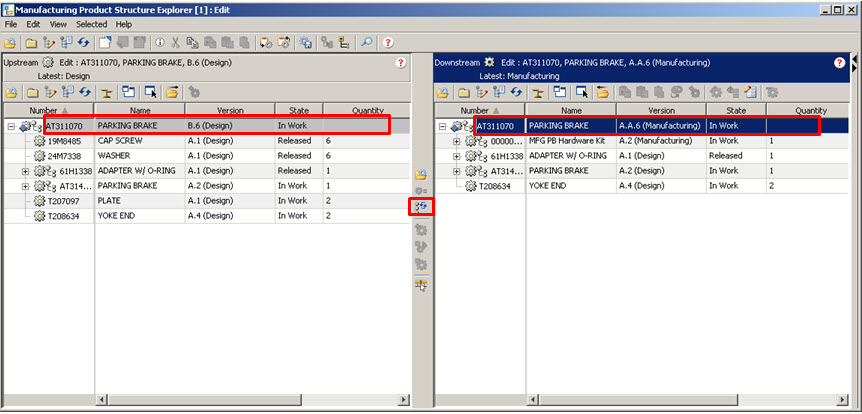Click the gear with floppy disk save icon

pos(305,42)
